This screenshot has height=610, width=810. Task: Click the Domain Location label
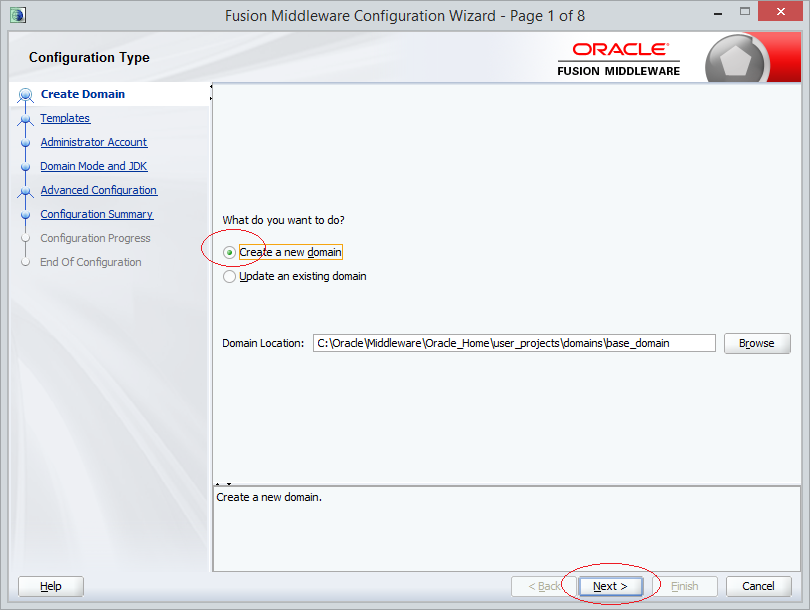(263, 343)
